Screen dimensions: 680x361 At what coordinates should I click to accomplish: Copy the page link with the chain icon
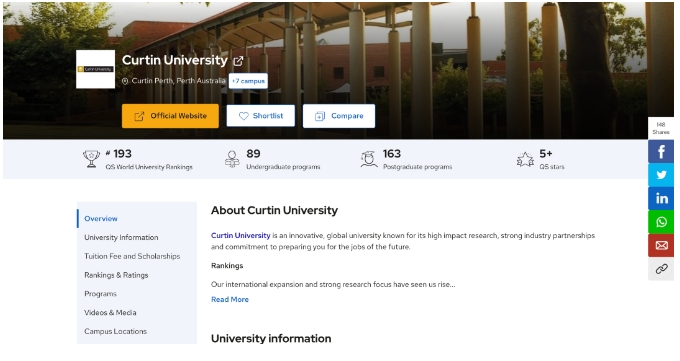click(661, 269)
